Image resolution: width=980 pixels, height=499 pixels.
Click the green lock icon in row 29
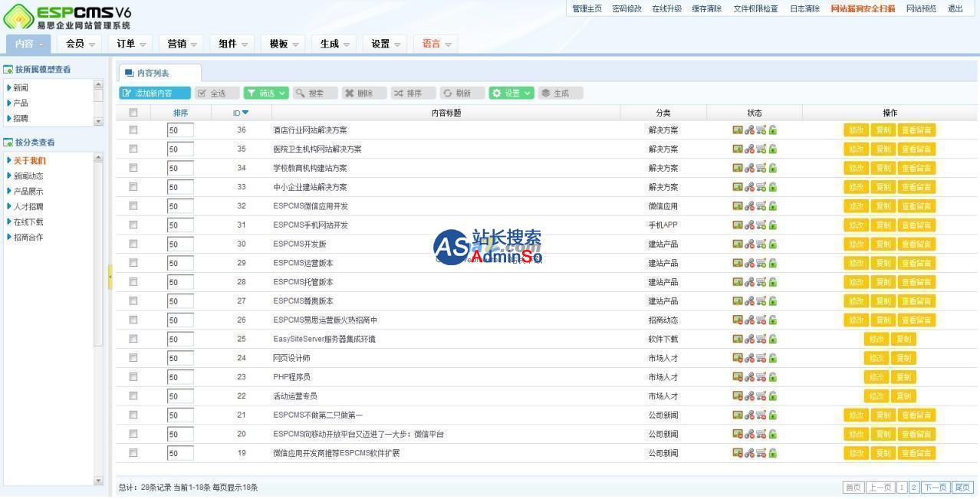(x=772, y=263)
